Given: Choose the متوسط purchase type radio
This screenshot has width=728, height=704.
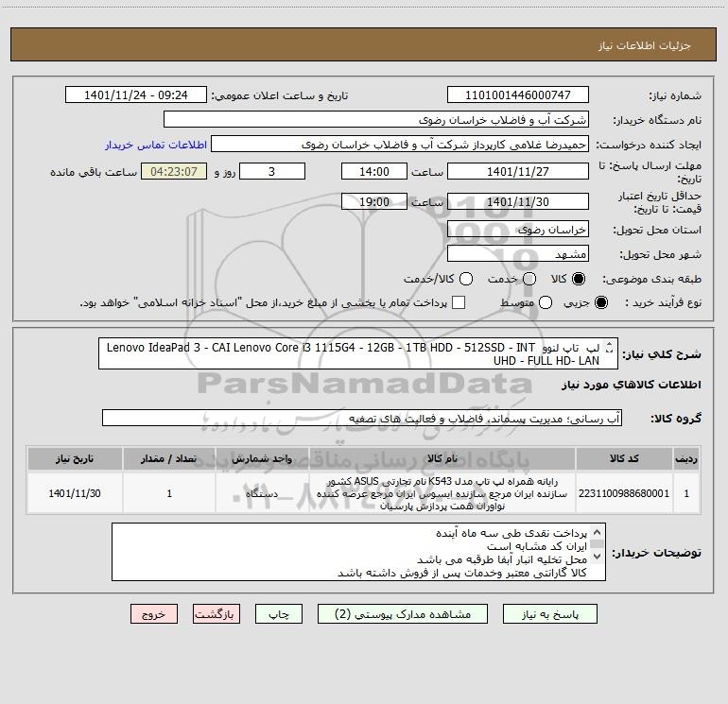Looking at the screenshot, I should (546, 302).
